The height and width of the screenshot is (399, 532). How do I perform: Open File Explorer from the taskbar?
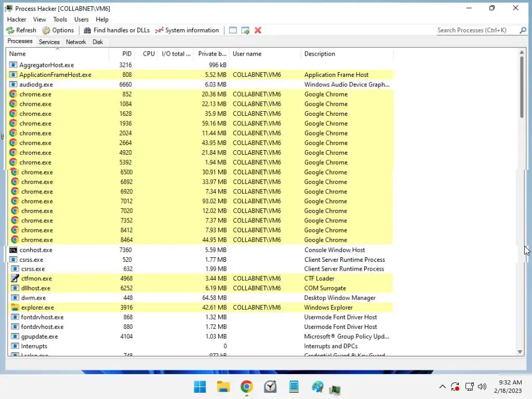click(223, 387)
